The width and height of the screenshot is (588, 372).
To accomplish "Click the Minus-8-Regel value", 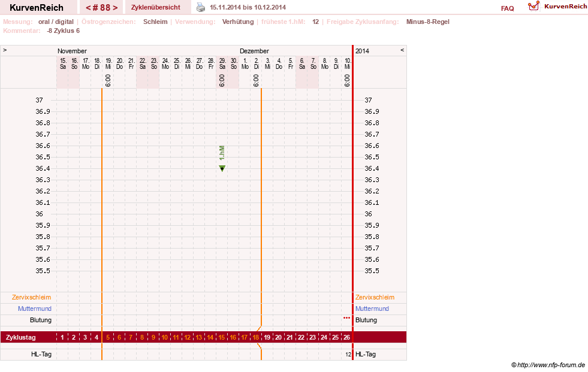I will [428, 22].
